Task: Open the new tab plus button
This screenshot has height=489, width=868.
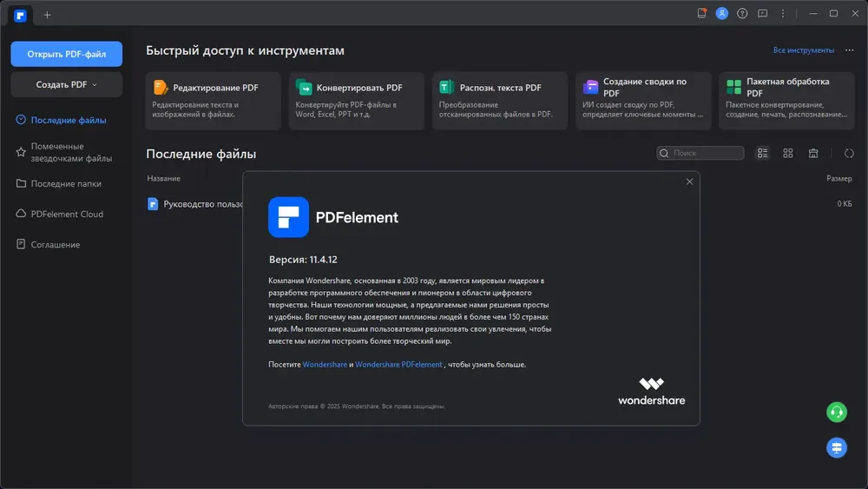Action: point(47,15)
